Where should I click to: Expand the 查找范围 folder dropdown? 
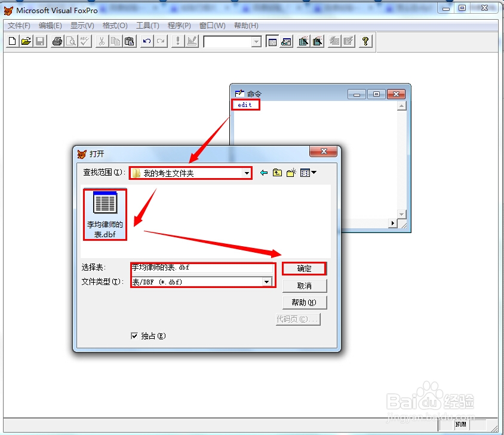click(247, 173)
